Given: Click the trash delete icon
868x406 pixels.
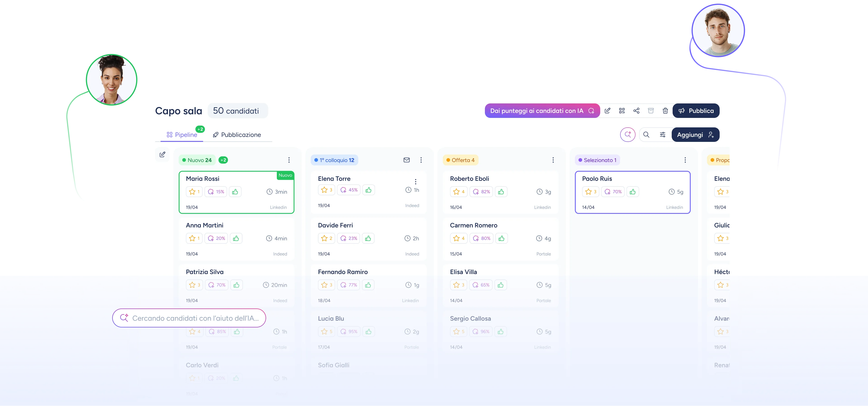Looking at the screenshot, I should pos(665,111).
